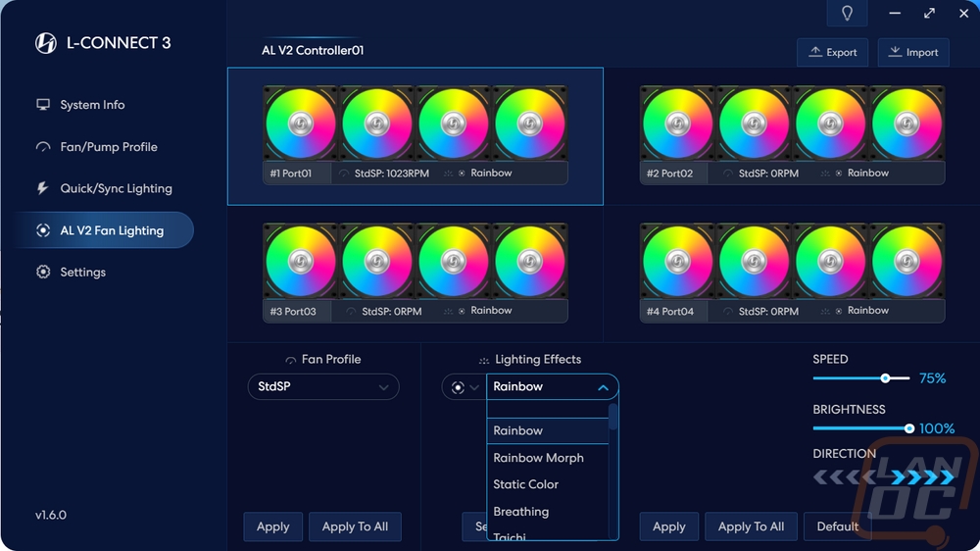Screen dimensions: 980x551
Task: Adjust the SPEED slider handle
Action: (885, 378)
